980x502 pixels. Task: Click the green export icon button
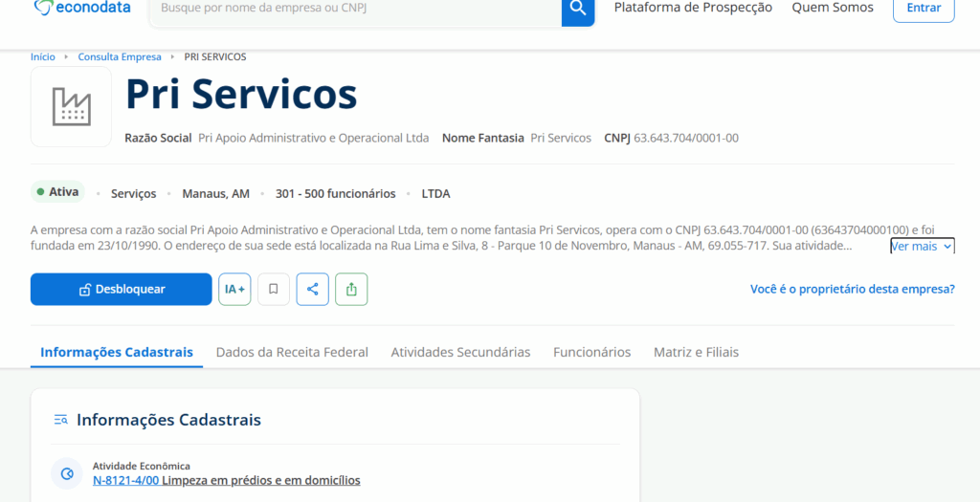pyautogui.click(x=351, y=289)
